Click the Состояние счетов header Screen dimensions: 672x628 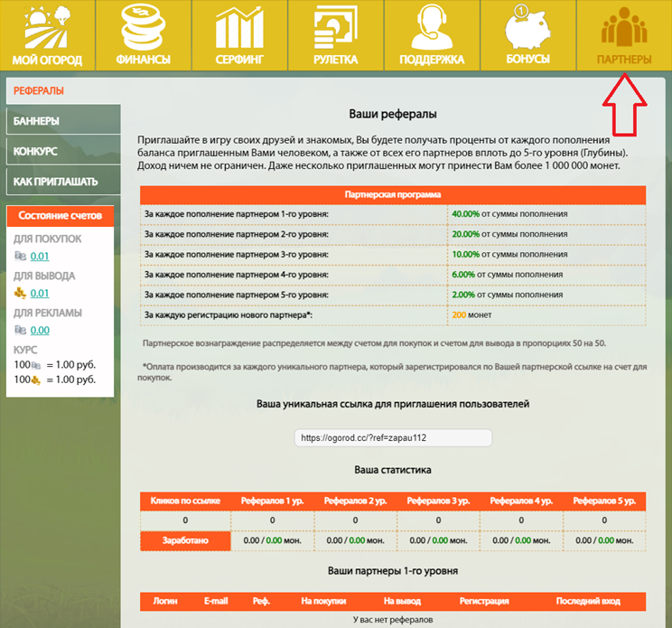(60, 216)
